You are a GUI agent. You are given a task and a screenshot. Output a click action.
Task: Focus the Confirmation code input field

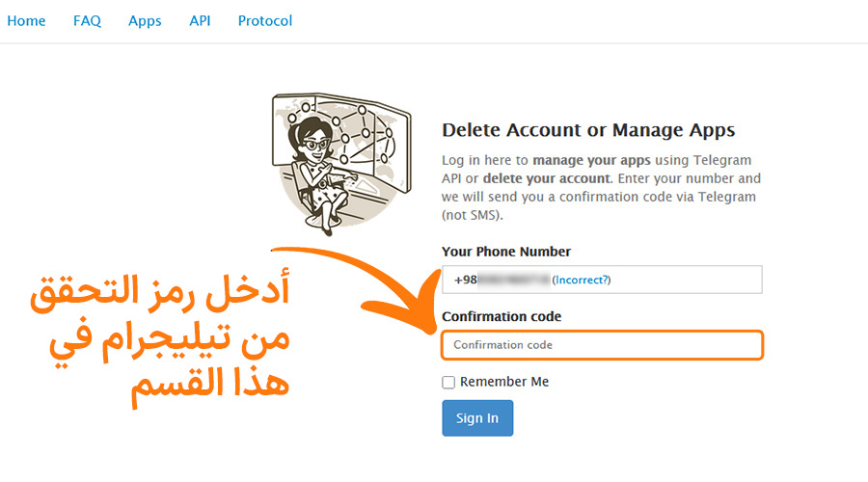[x=602, y=345]
